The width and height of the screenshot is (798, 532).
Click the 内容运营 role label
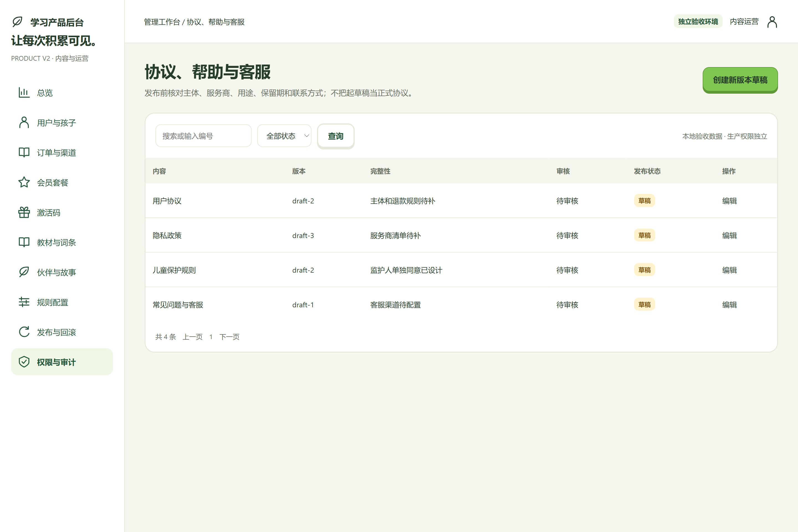pos(744,22)
